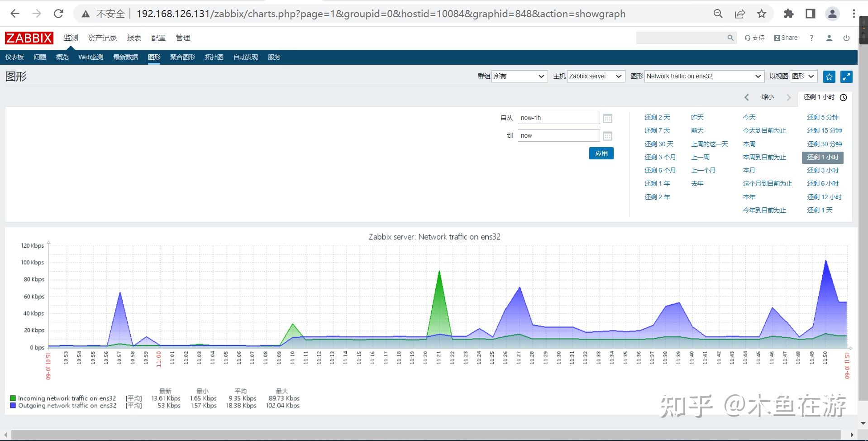This screenshot has height=441, width=868.
Task: Click the not-secure warning triangle icon
Action: (86, 14)
